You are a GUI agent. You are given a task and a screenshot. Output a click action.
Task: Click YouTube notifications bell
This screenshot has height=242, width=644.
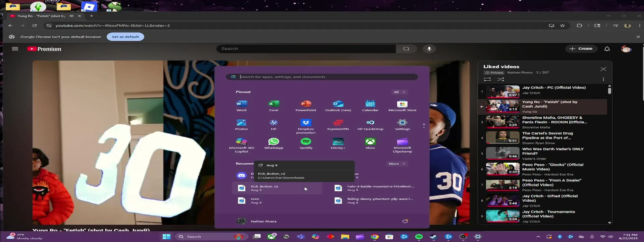[x=607, y=49]
